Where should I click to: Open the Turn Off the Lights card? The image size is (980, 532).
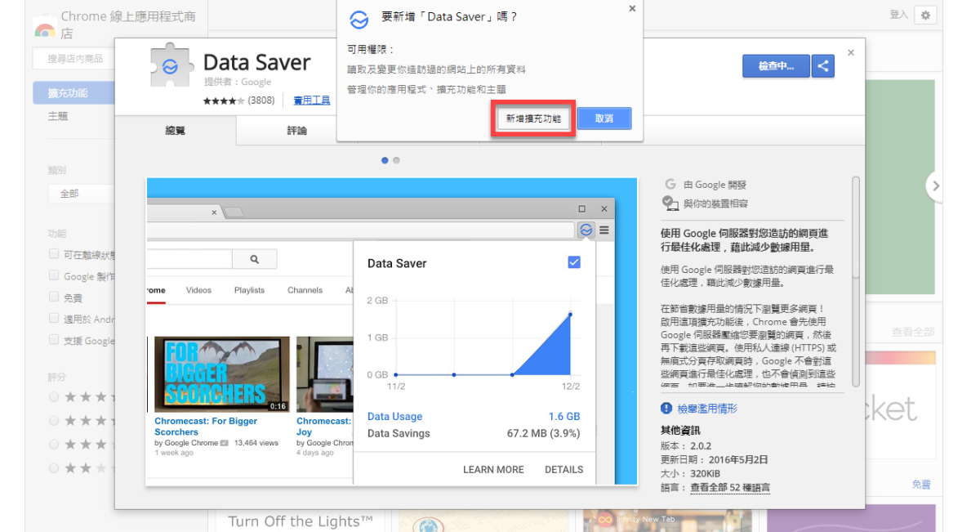[300, 521]
